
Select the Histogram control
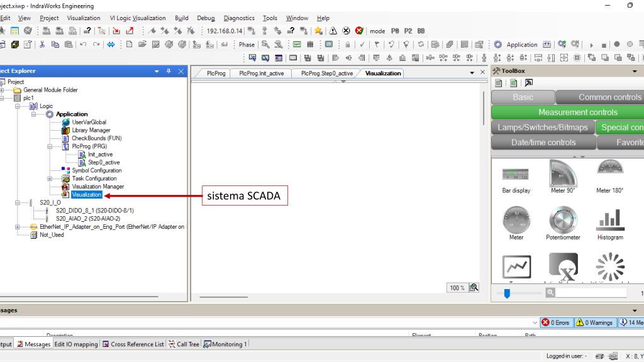tap(610, 224)
